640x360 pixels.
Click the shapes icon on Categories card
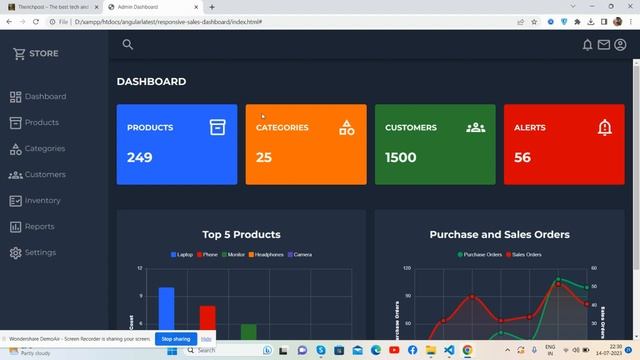[347, 128]
